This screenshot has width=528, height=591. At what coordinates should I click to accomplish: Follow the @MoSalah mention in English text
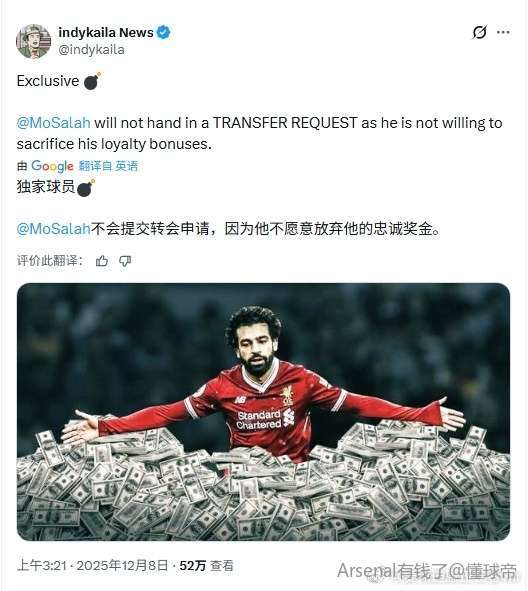click(54, 123)
